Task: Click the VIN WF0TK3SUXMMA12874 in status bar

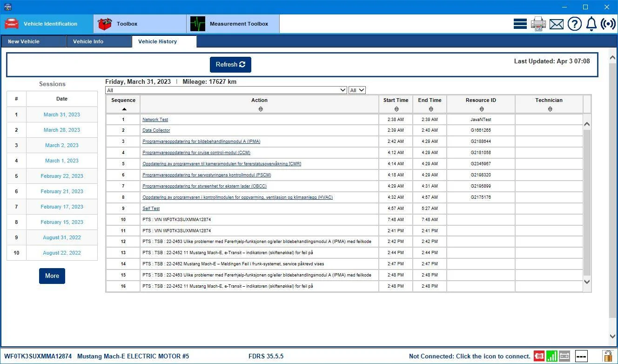Action: click(38, 357)
